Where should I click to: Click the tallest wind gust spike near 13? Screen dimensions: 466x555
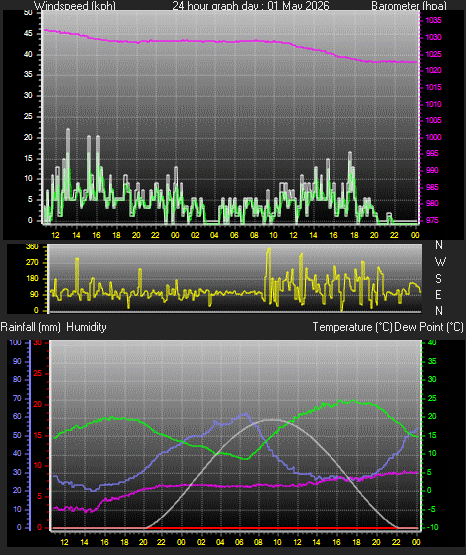coord(68,130)
